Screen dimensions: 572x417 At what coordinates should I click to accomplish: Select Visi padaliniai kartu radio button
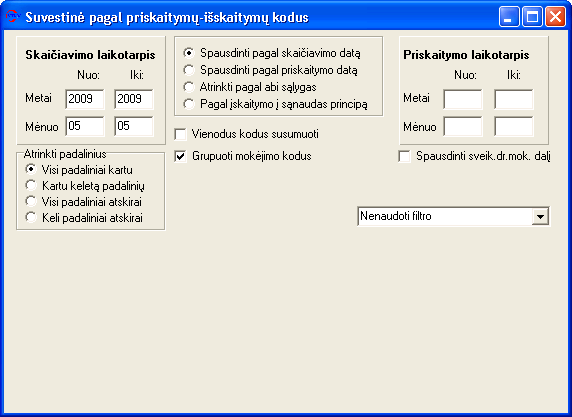(x=31, y=169)
